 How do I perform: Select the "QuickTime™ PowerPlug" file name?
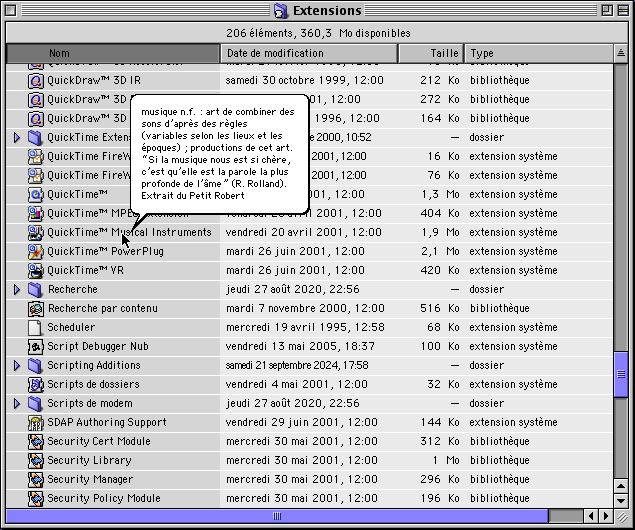pos(105,251)
